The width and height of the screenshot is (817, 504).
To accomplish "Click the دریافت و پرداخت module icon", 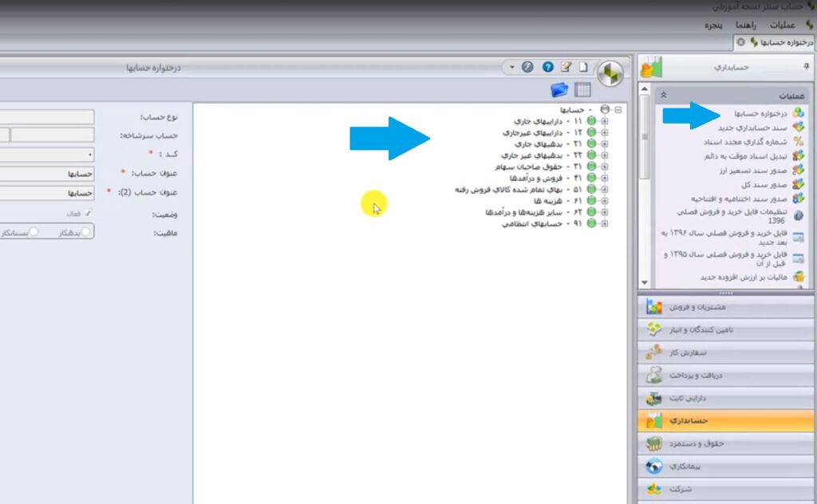I will tap(654, 375).
